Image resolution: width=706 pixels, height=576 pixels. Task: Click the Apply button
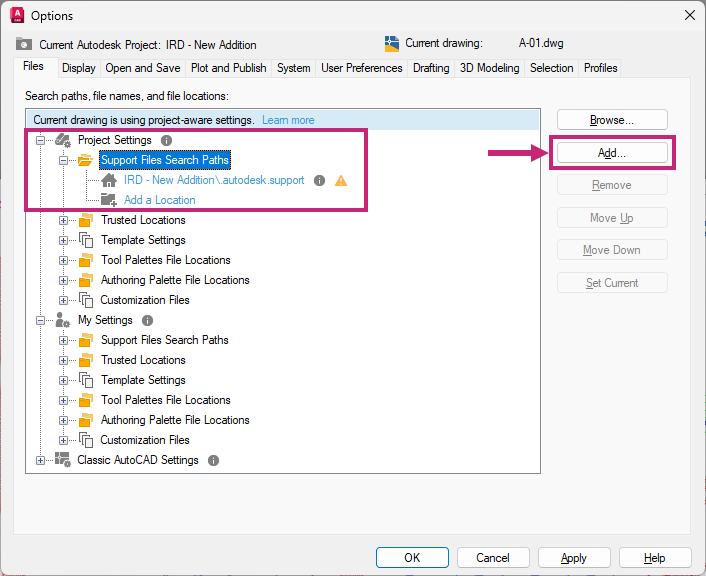pos(574,558)
